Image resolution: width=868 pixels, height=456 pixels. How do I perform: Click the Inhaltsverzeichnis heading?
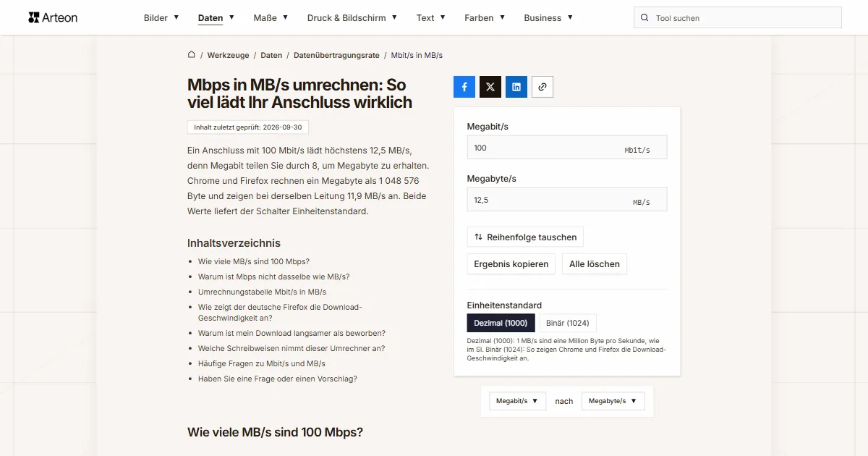coord(234,243)
